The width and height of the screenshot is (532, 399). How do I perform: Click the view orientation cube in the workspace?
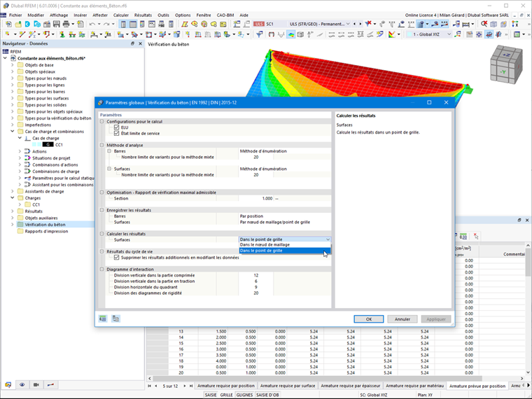[x=506, y=64]
